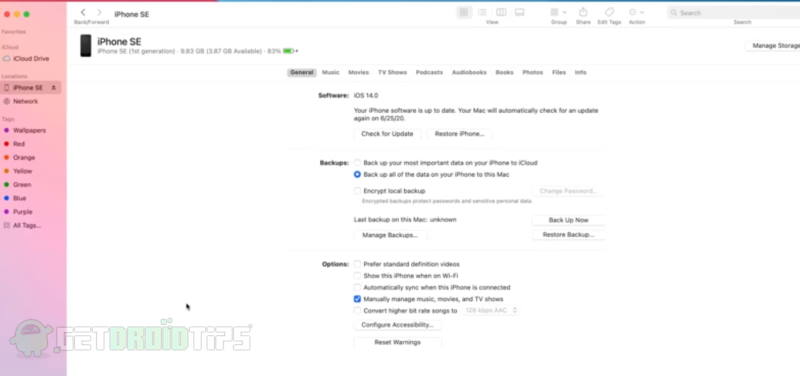Open the Group dropdown in toolbar

click(x=559, y=12)
